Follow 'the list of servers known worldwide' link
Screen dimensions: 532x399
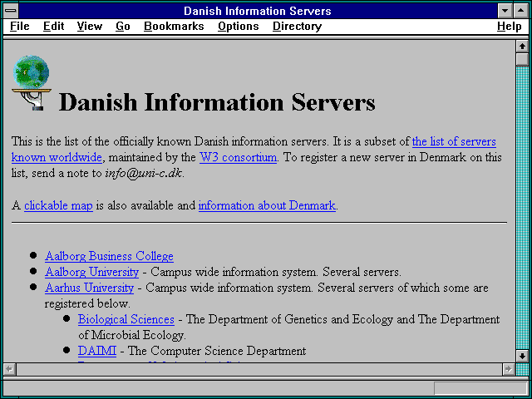tap(454, 141)
